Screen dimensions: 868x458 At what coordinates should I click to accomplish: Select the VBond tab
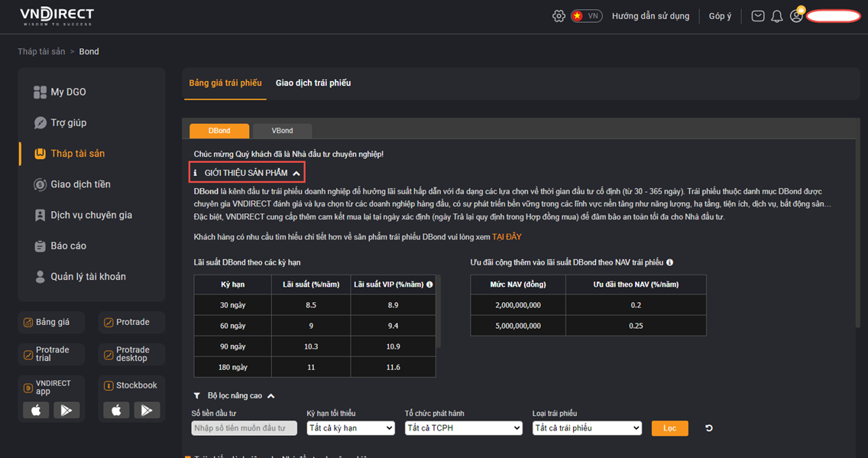tap(282, 131)
